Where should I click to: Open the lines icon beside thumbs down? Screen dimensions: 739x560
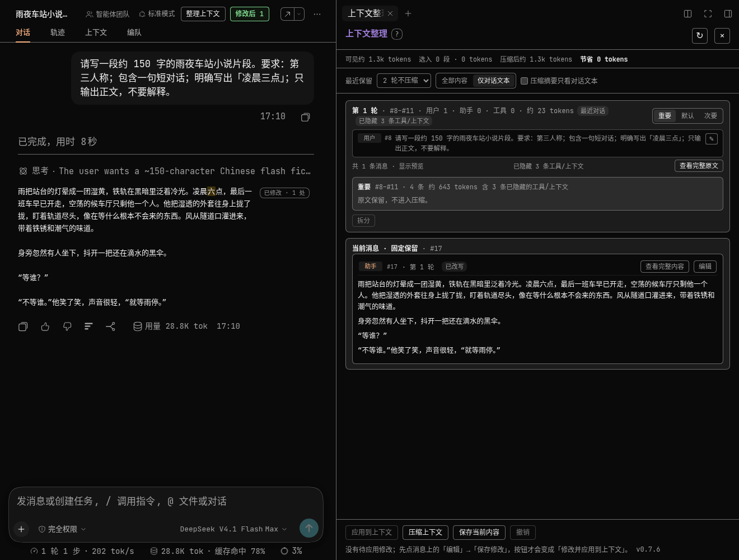point(88,326)
